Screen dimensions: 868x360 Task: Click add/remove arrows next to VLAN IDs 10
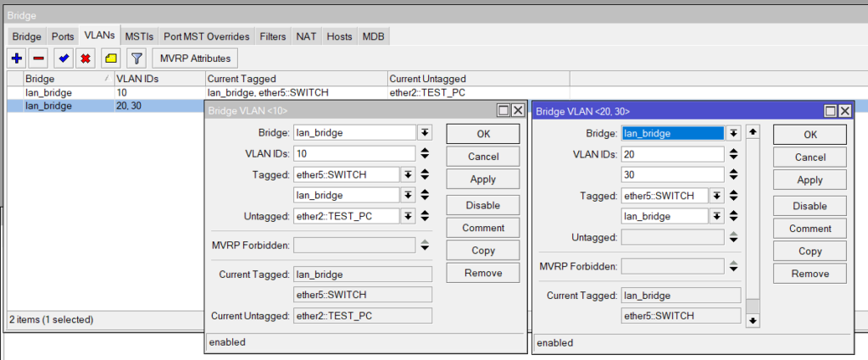pos(425,153)
